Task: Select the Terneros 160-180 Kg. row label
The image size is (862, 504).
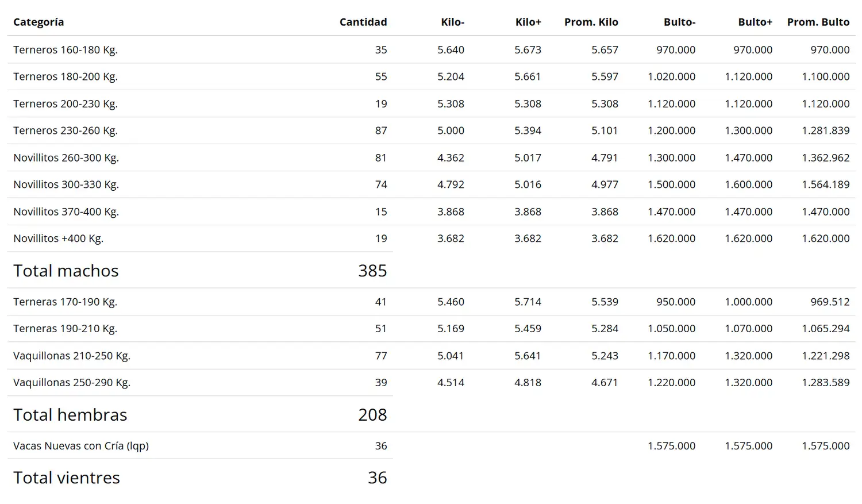Action: [x=66, y=50]
